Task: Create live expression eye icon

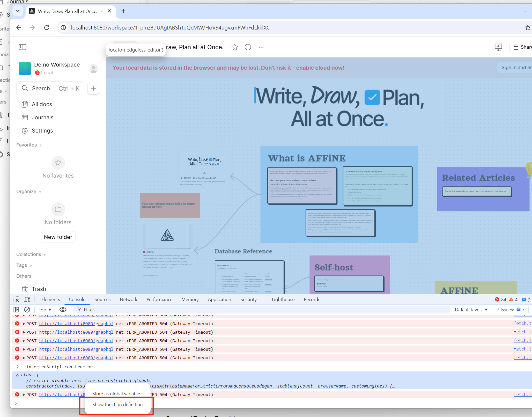Action: pyautogui.click(x=63, y=310)
